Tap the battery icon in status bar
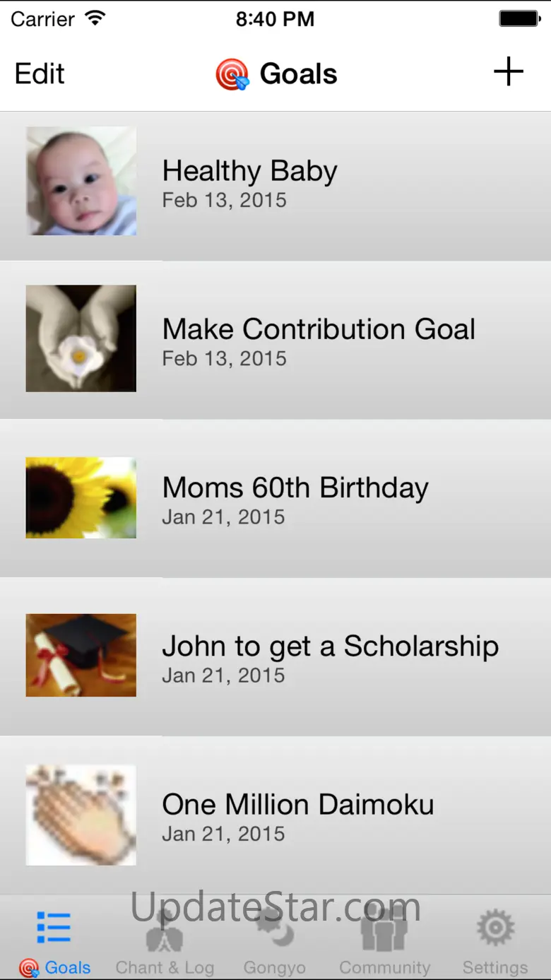The height and width of the screenshot is (980, 551). click(519, 19)
